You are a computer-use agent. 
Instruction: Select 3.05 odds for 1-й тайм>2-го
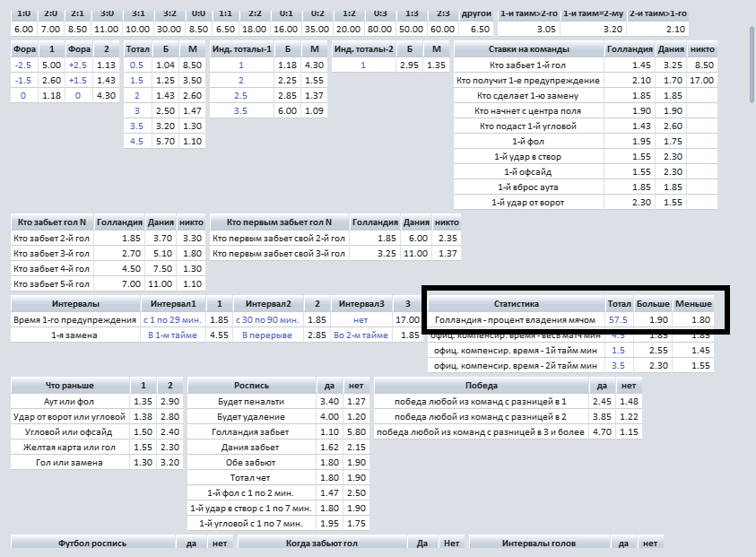pyautogui.click(x=546, y=30)
